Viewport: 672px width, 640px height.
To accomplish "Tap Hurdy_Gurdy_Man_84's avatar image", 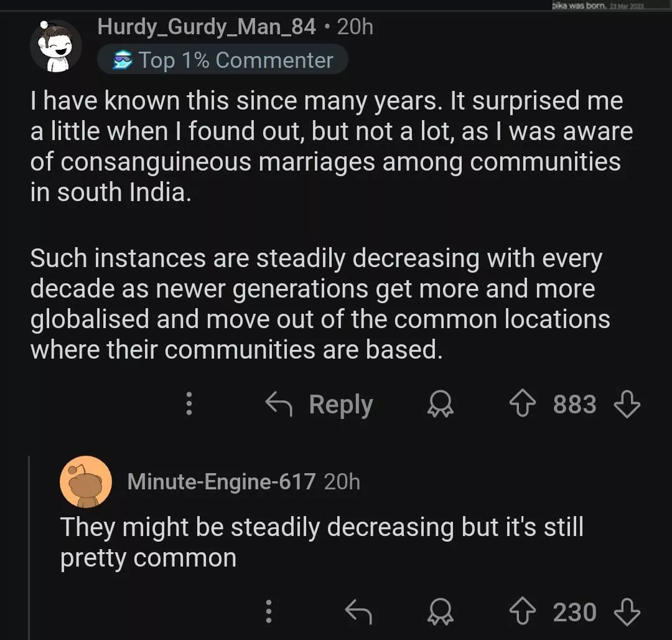I will point(56,46).
